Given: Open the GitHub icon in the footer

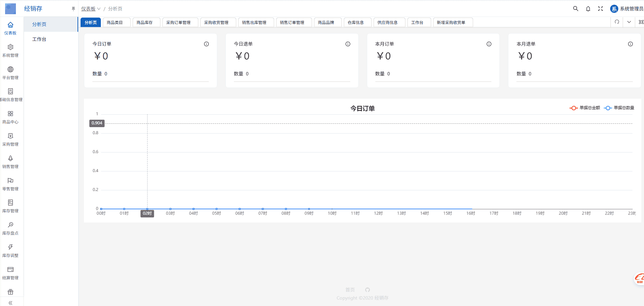Looking at the screenshot, I should (368, 290).
